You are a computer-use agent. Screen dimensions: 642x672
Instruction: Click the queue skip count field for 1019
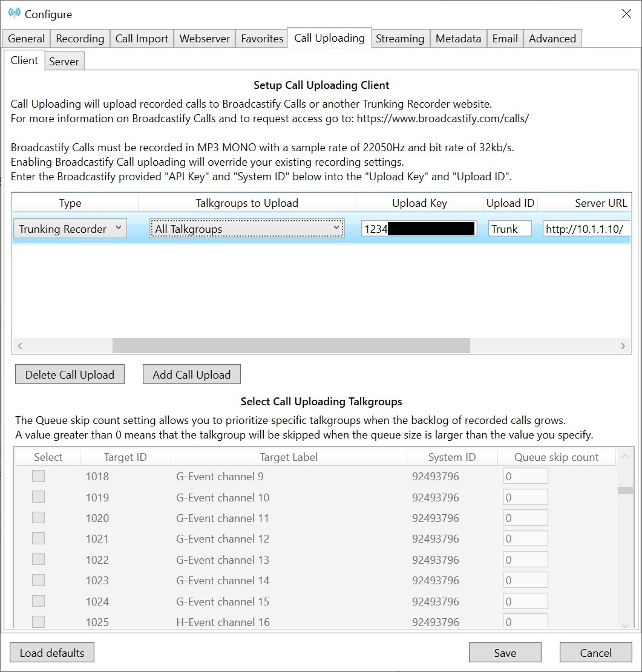tap(525, 497)
